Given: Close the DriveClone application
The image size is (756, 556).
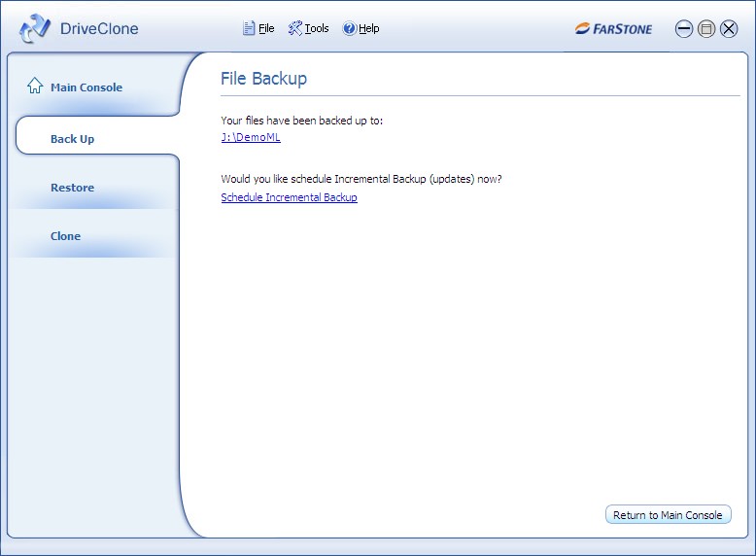Looking at the screenshot, I should click(729, 29).
